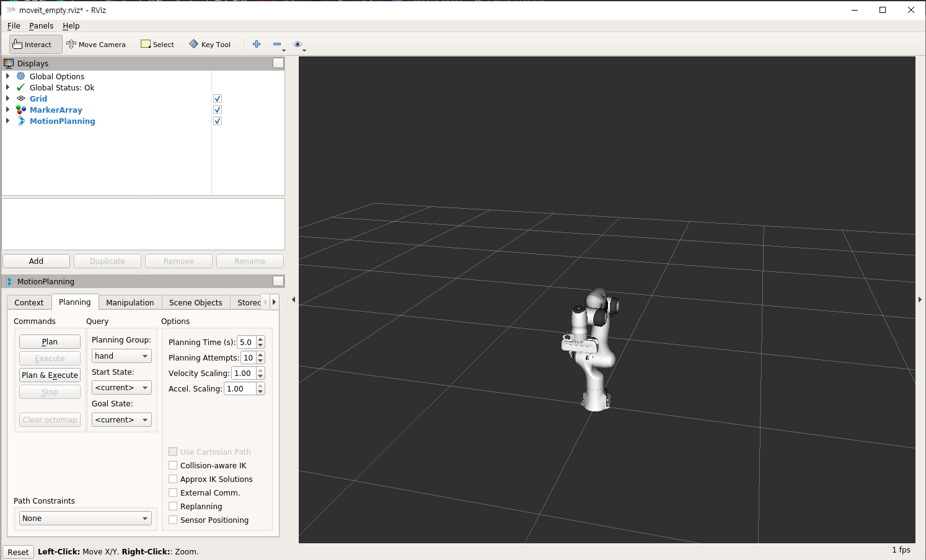Click the Global Options gear icon

[x=21, y=76]
